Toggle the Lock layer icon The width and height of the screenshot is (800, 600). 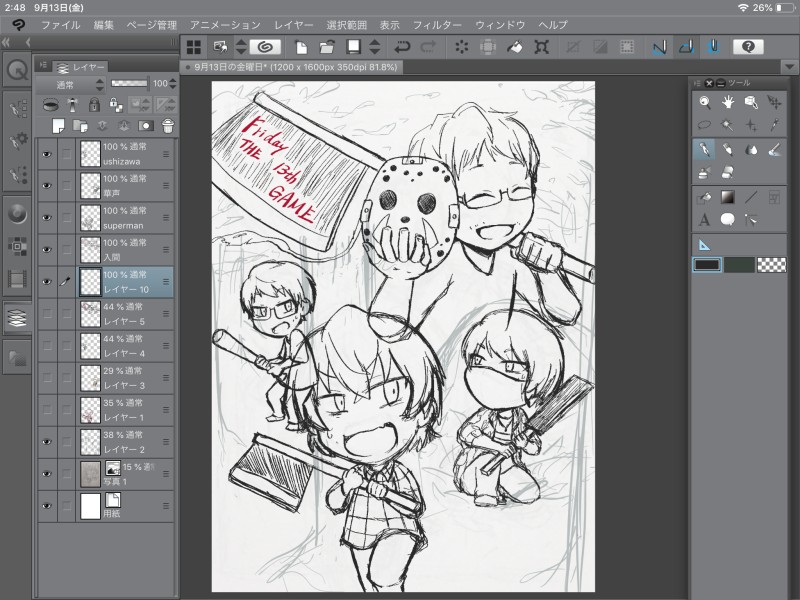[94, 105]
